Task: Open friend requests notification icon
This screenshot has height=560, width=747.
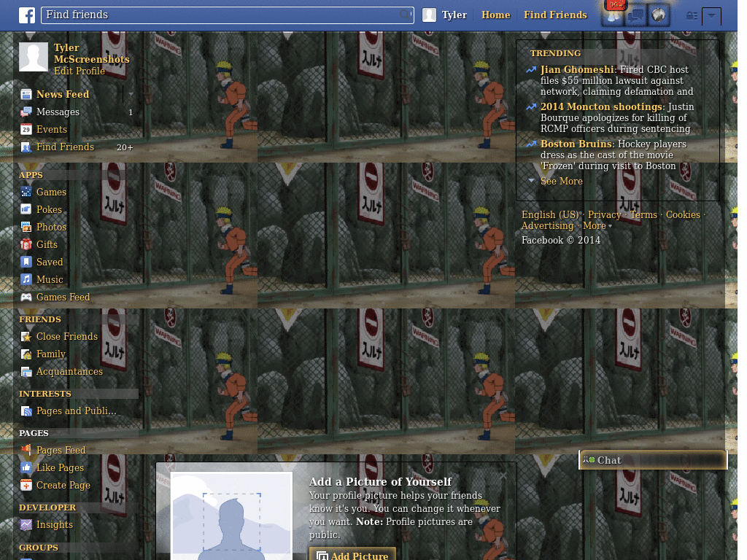Action: (x=613, y=15)
